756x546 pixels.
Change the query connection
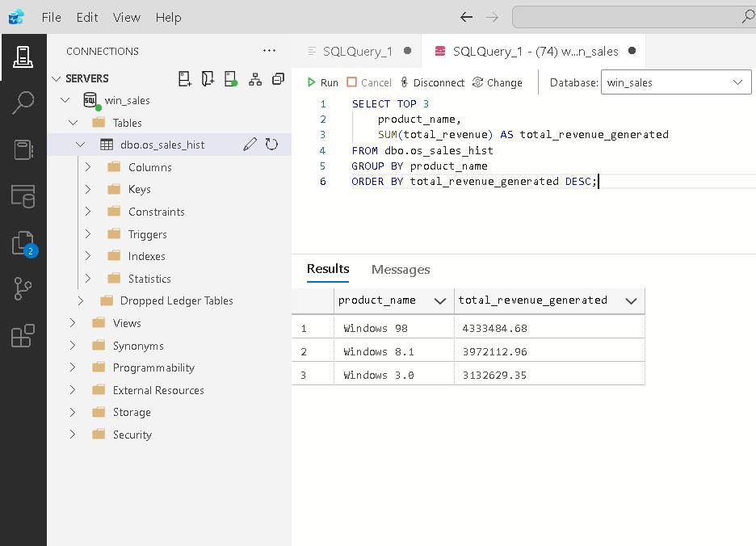pos(497,82)
